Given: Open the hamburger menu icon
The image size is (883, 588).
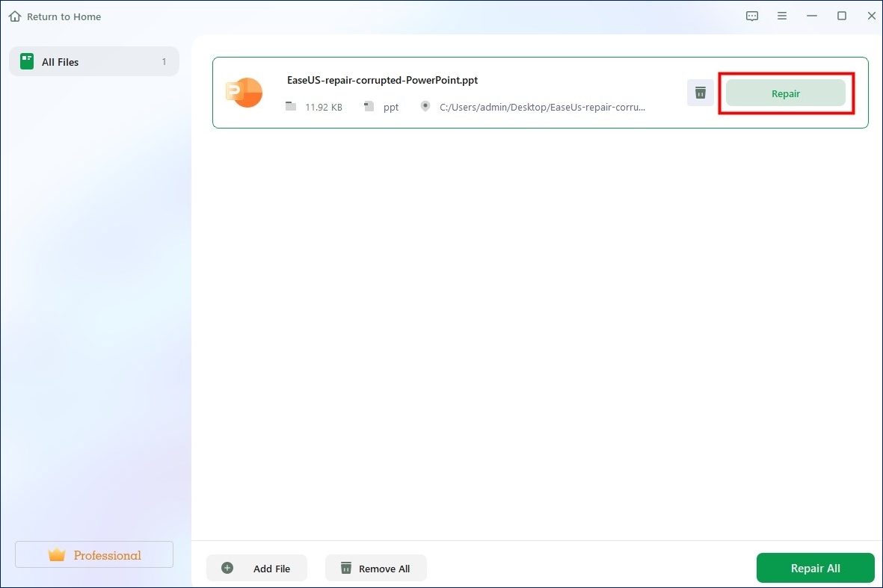Looking at the screenshot, I should [781, 16].
